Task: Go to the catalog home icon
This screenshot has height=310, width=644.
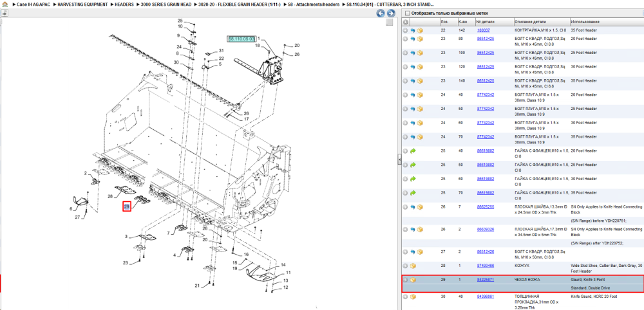Action: click(5, 5)
